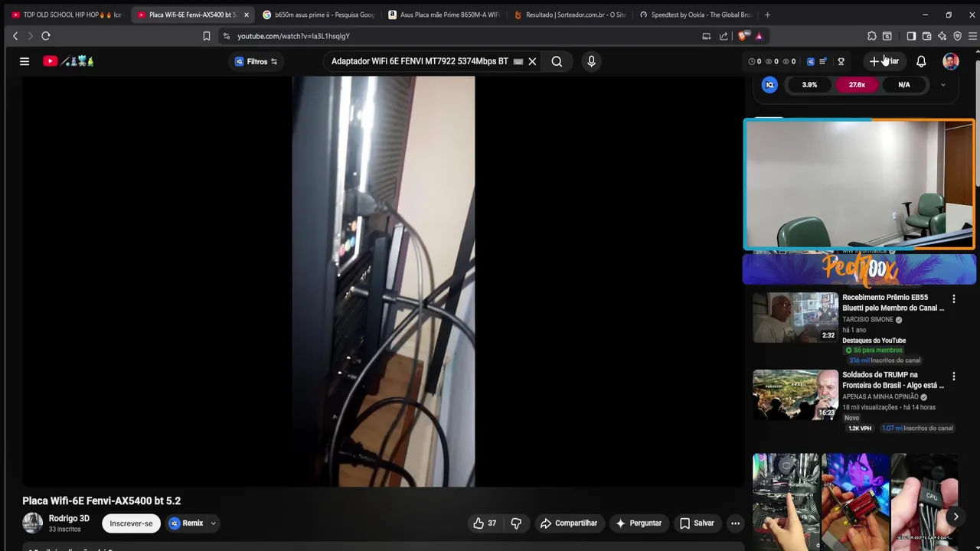This screenshot has height=551, width=980.
Task: Click the Criar create button
Action: pos(885,61)
